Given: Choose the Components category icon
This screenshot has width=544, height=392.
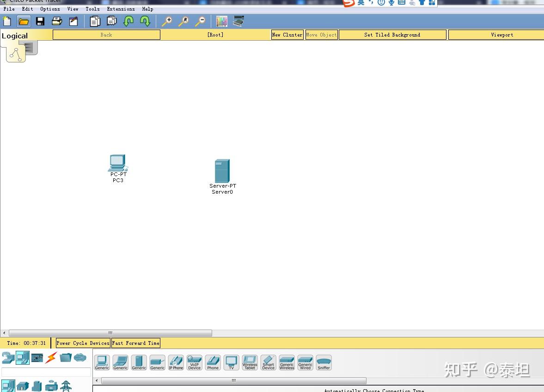Looking at the screenshot, I should [37, 358].
